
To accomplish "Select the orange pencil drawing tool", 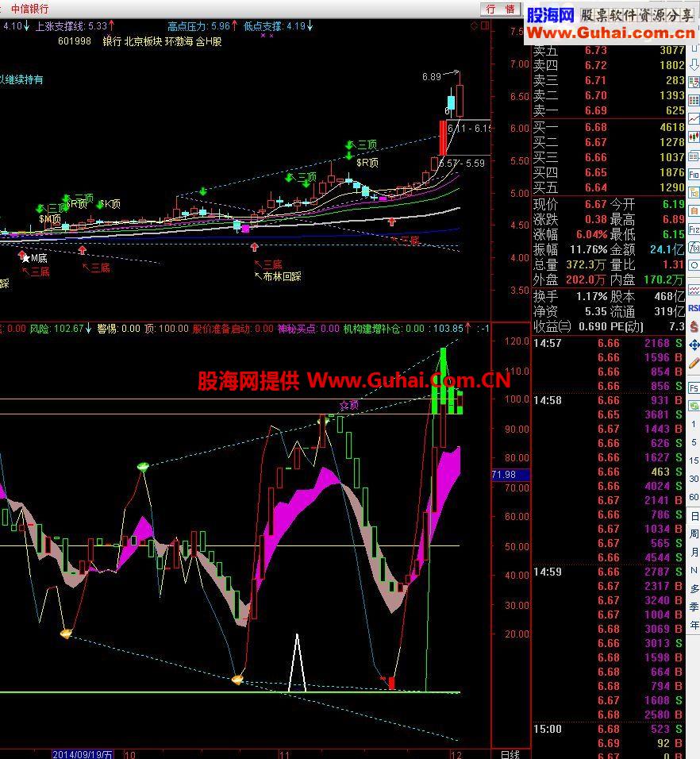I will point(694,364).
